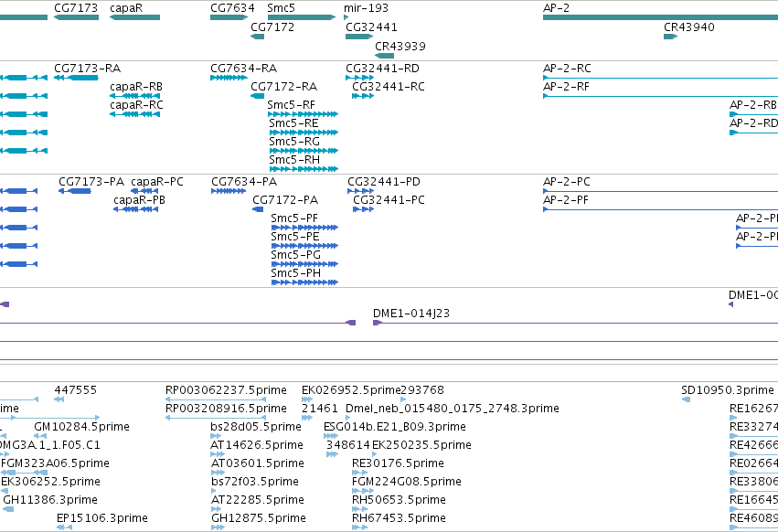Select the CG32441 gene label
This screenshot has height=532, width=778.
click(x=371, y=27)
